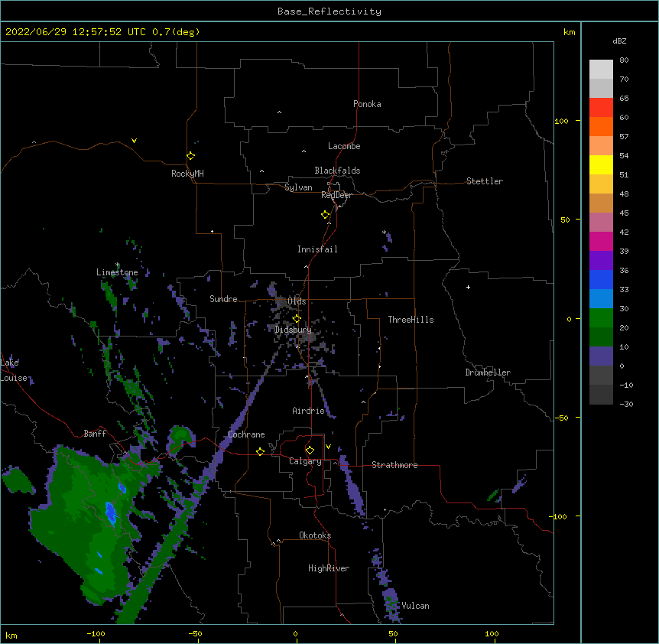Click the magenta 39-42 dBZ legend swatch
The height and width of the screenshot is (644, 659).
click(x=601, y=241)
